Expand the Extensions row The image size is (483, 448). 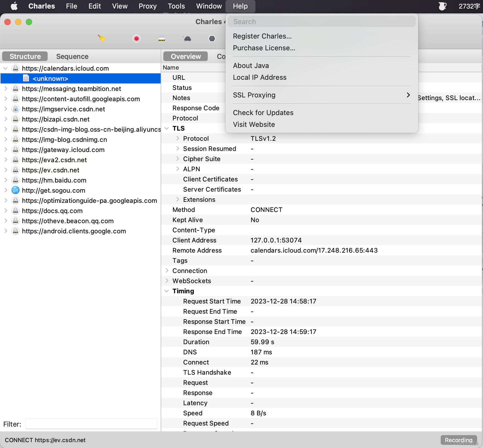178,199
